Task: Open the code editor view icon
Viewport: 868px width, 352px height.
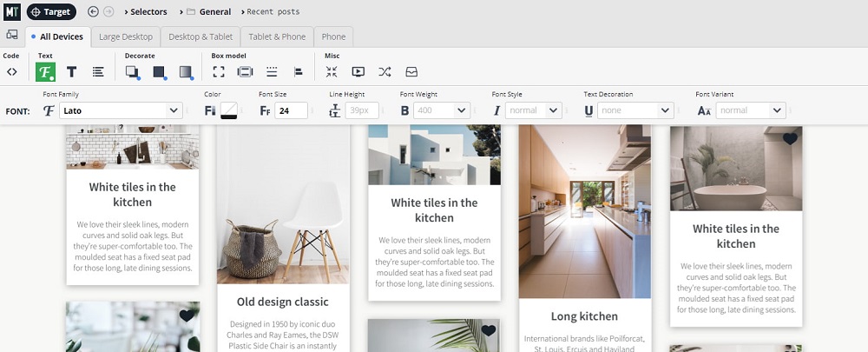Action: (11, 72)
